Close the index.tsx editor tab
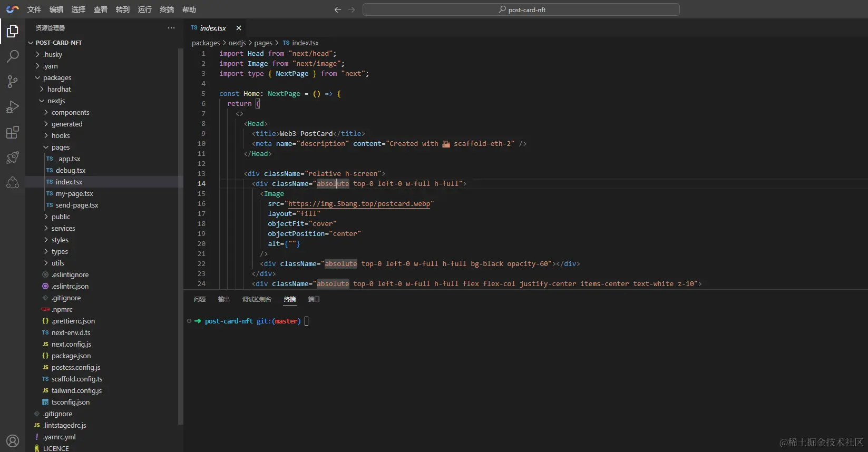The image size is (868, 452). tap(239, 28)
